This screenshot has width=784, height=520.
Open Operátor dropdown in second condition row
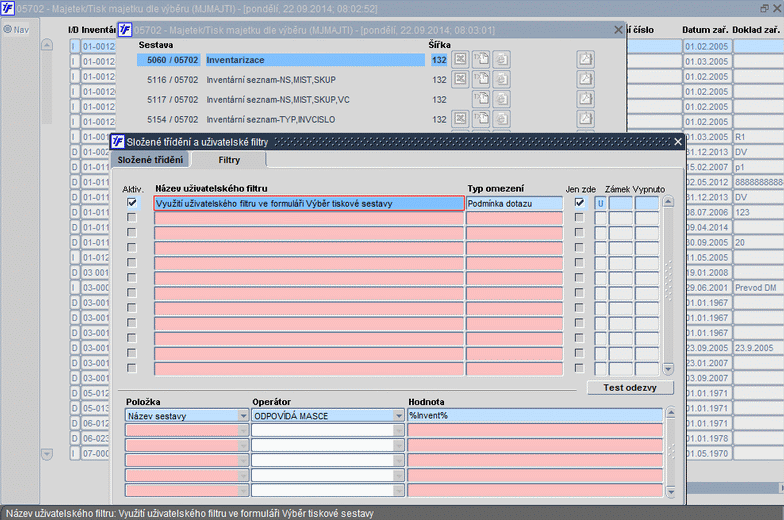pyautogui.click(x=398, y=430)
